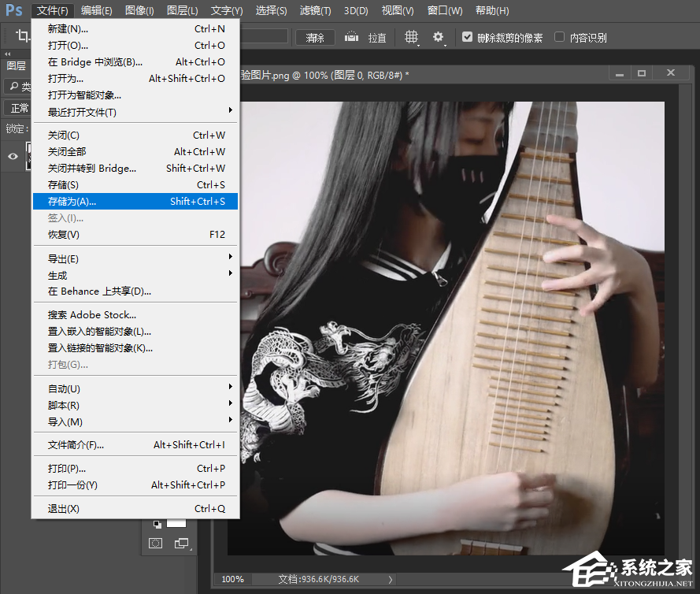Open the Filter (滤镜) menu

[315, 10]
